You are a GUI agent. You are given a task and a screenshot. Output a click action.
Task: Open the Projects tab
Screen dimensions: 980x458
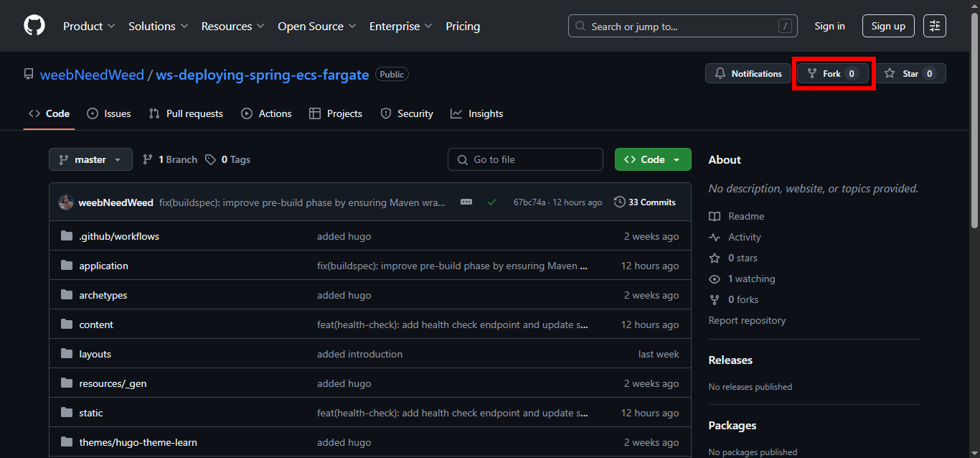coord(336,113)
